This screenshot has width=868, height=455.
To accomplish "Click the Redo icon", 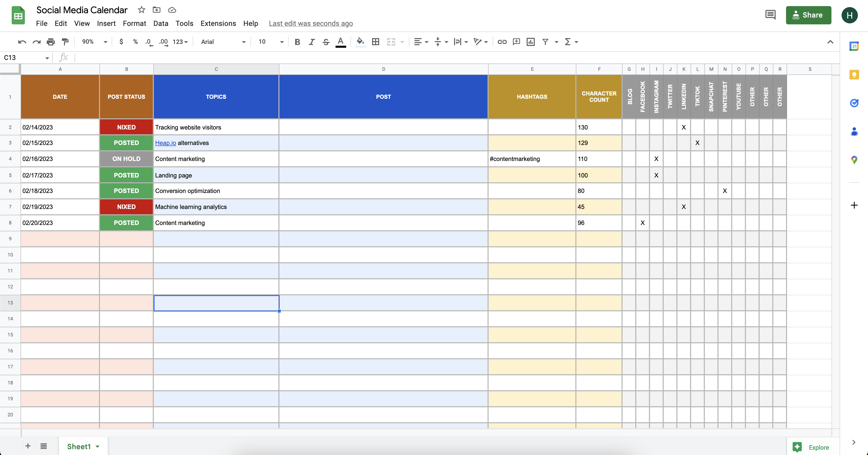I will coord(36,42).
